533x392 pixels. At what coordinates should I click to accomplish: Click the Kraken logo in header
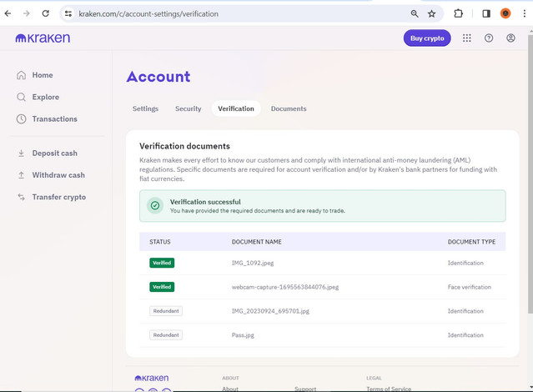coord(43,38)
